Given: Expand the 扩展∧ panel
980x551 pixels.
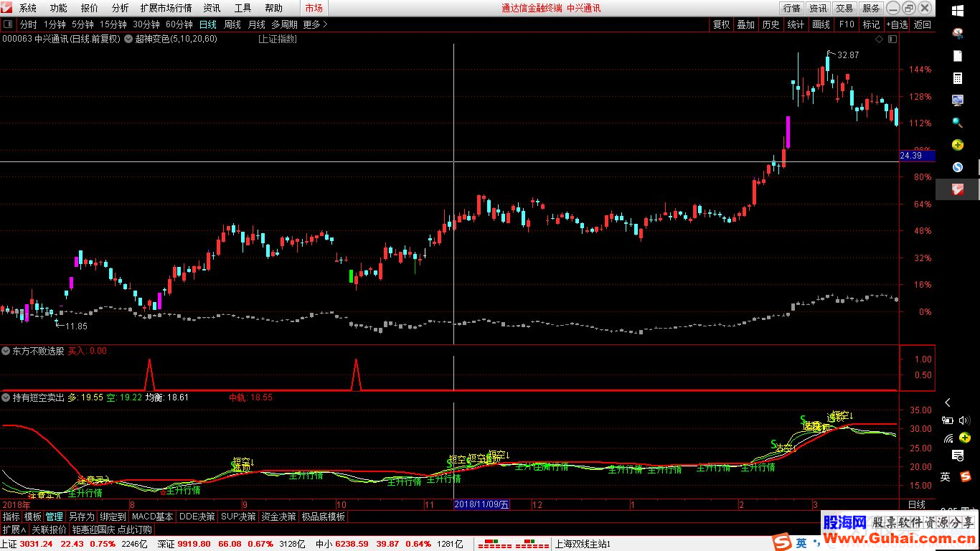Looking at the screenshot, I should click(x=14, y=529).
